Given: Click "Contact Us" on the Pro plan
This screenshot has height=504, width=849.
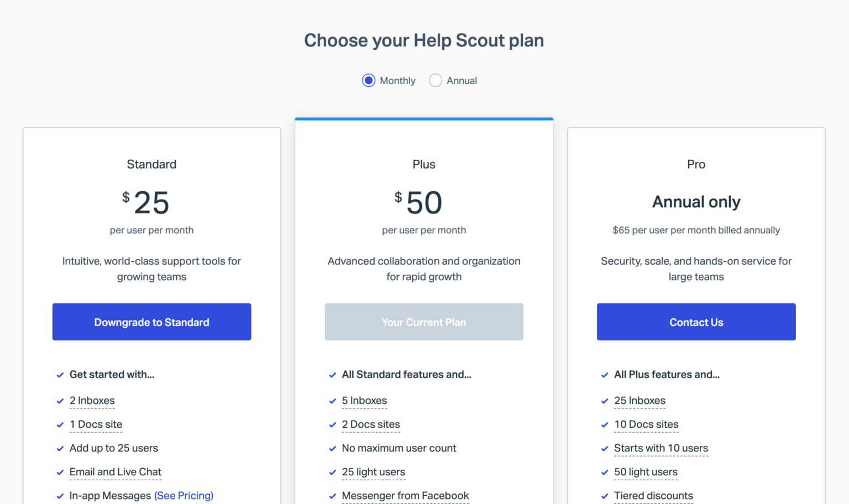Looking at the screenshot, I should (x=696, y=322).
